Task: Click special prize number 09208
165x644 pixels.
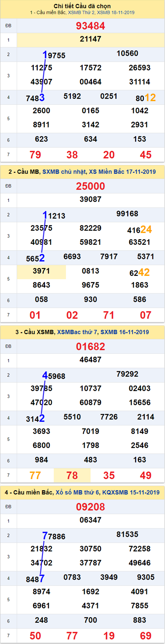Action: (90, 507)
